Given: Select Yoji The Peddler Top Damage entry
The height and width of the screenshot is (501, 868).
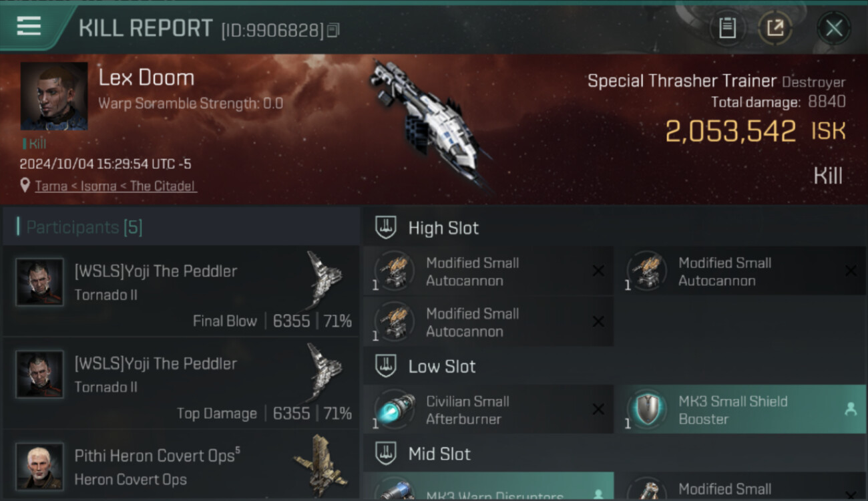Looking at the screenshot, I should (181, 383).
